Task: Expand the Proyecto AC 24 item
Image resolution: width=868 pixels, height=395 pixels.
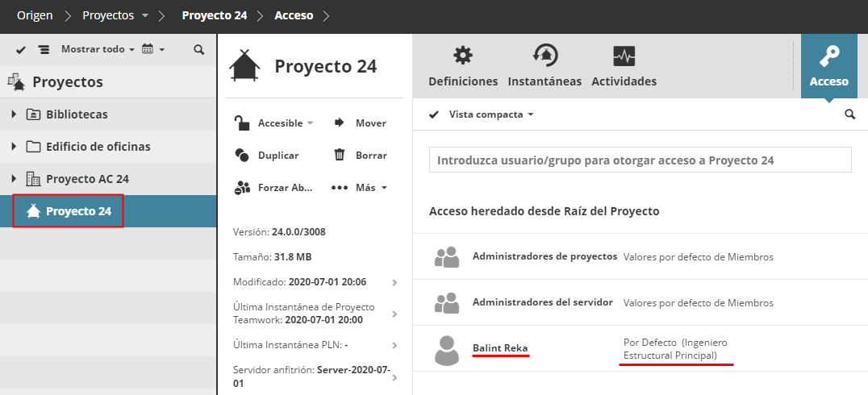Action: click(15, 179)
